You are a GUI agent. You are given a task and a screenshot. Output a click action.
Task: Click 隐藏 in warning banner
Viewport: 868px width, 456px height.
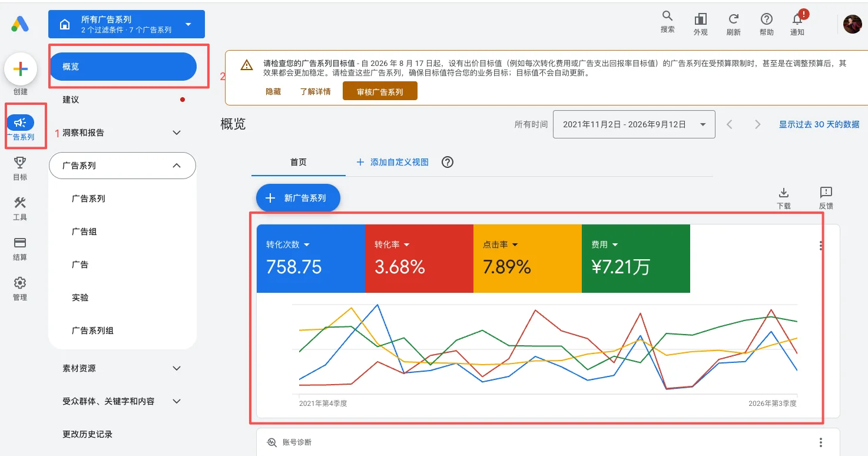[x=273, y=92]
